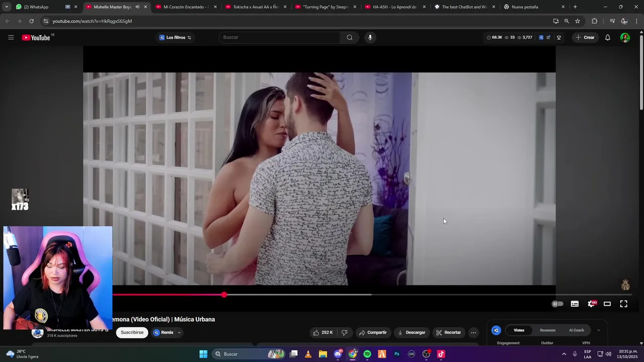Click the search magnifier button

point(350,37)
